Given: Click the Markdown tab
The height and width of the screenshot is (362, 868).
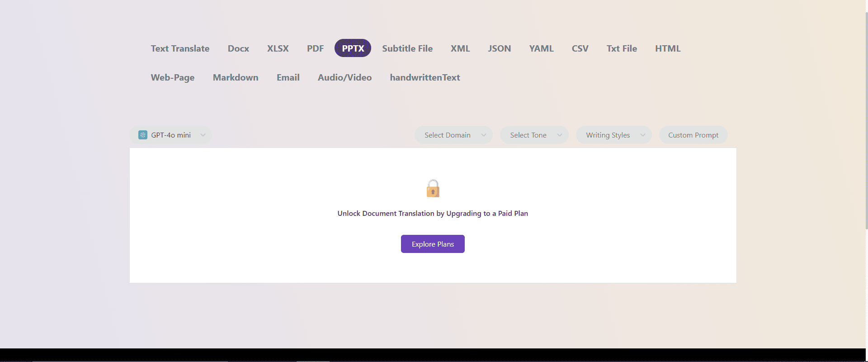Looking at the screenshot, I should point(236,77).
